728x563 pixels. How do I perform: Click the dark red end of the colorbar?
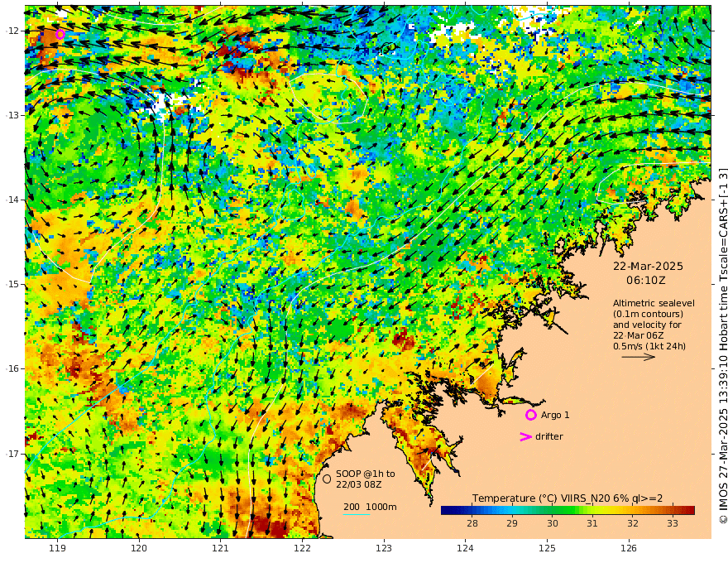click(689, 510)
